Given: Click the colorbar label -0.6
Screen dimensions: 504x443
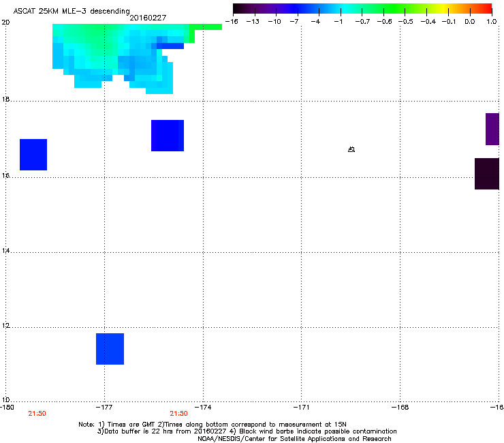Looking at the screenshot, I should pos(384,22).
